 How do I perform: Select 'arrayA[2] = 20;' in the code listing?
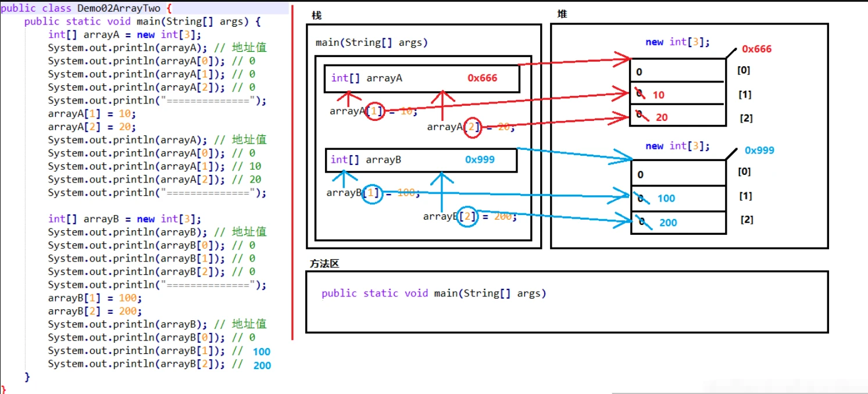tap(92, 127)
